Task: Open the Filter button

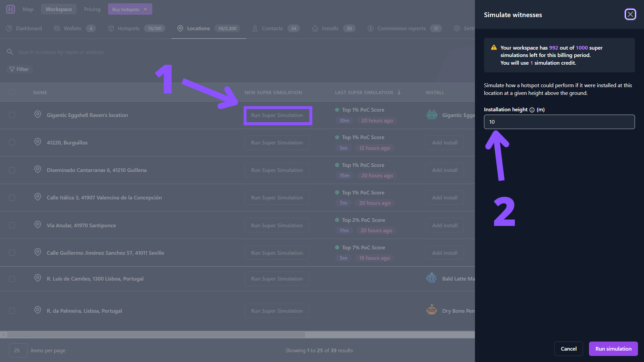Action: point(19,69)
